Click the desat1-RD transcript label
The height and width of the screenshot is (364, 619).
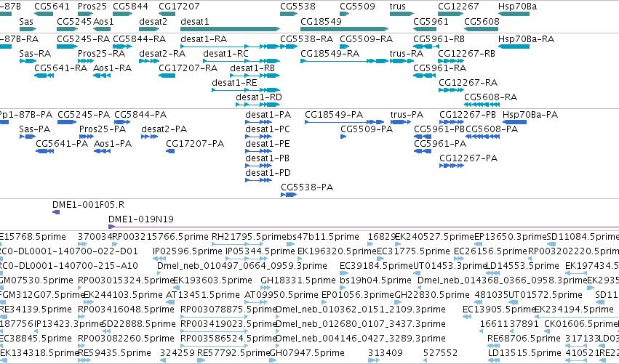click(x=259, y=97)
